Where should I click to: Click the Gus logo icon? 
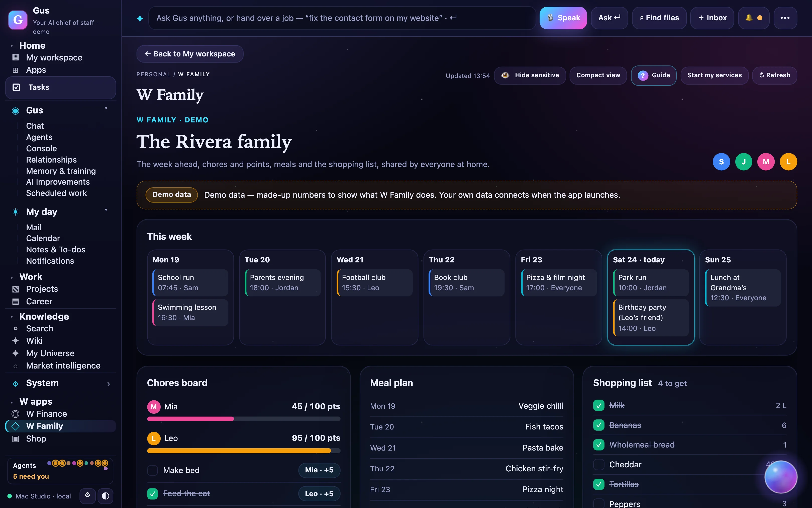pyautogui.click(x=18, y=20)
